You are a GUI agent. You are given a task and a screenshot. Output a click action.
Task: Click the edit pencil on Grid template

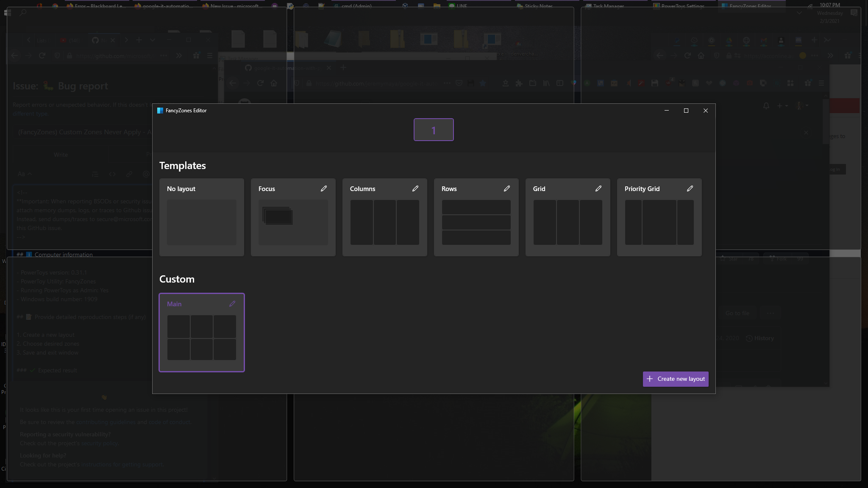coord(598,189)
